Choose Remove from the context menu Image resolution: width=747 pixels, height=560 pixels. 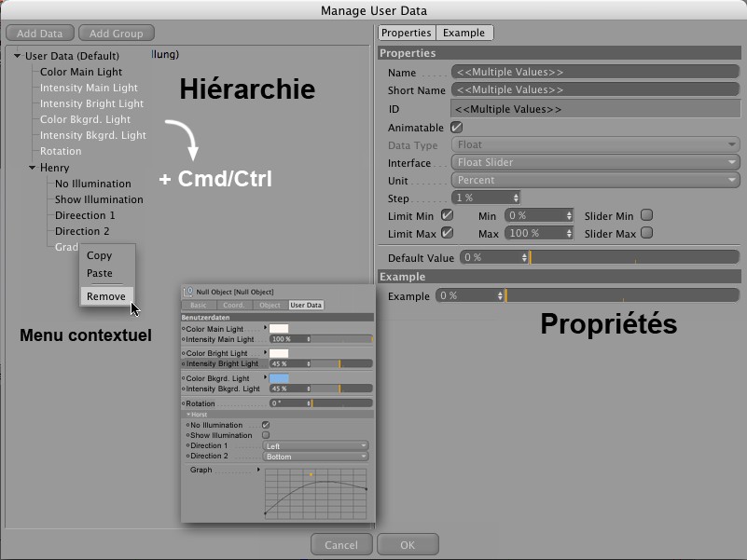[x=105, y=296]
